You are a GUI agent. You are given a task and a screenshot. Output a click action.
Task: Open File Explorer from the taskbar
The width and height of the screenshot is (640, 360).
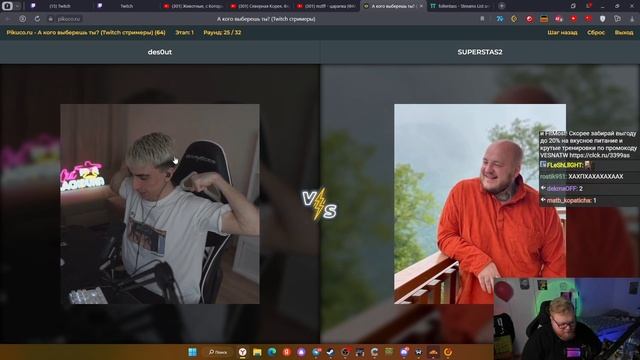point(257,352)
